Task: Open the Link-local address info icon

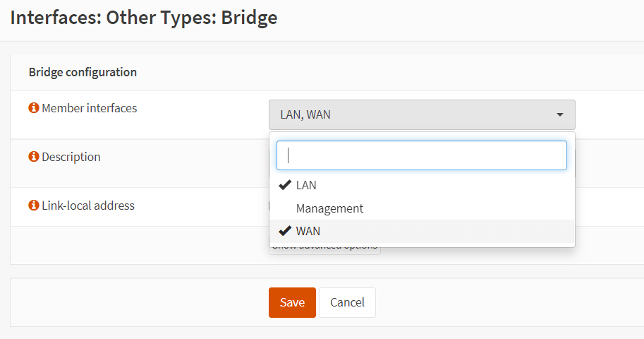Action: coord(33,206)
